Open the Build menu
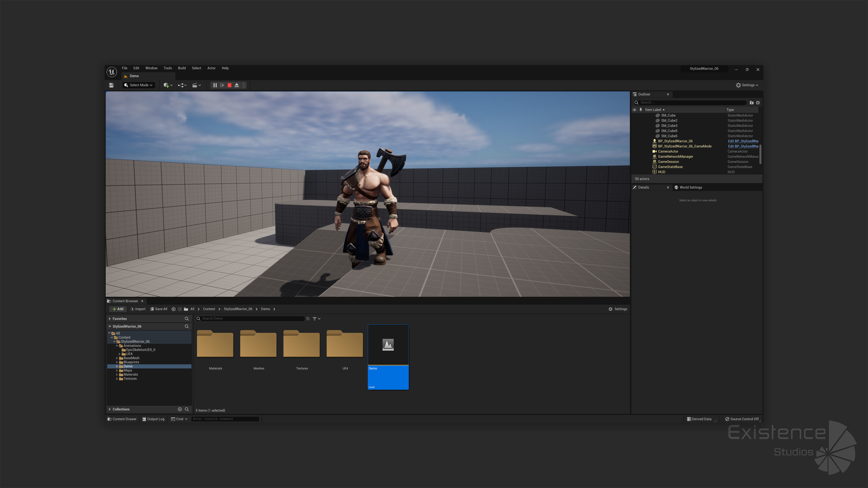This screenshot has width=868, height=488. pos(182,68)
